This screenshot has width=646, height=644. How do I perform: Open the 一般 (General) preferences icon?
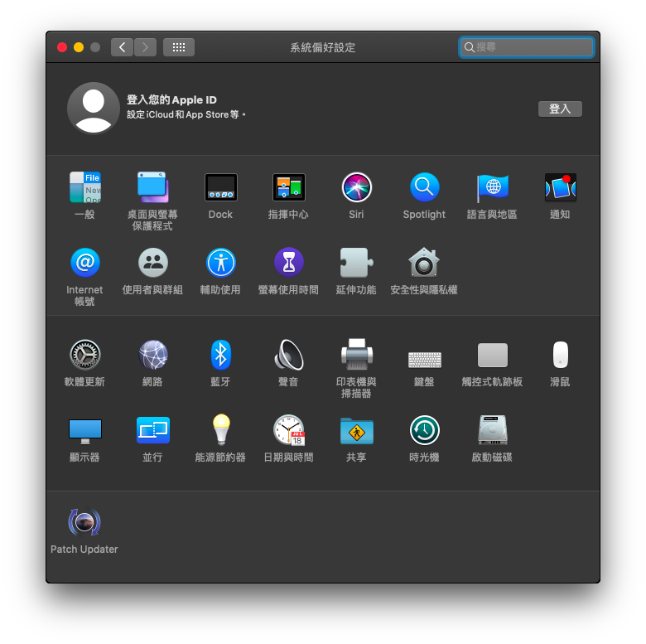85,188
